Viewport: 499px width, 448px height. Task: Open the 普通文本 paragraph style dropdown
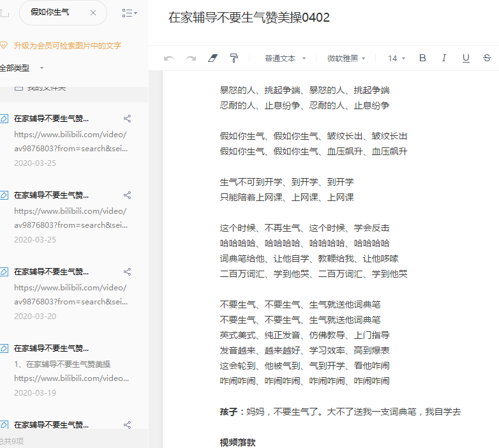pos(285,58)
